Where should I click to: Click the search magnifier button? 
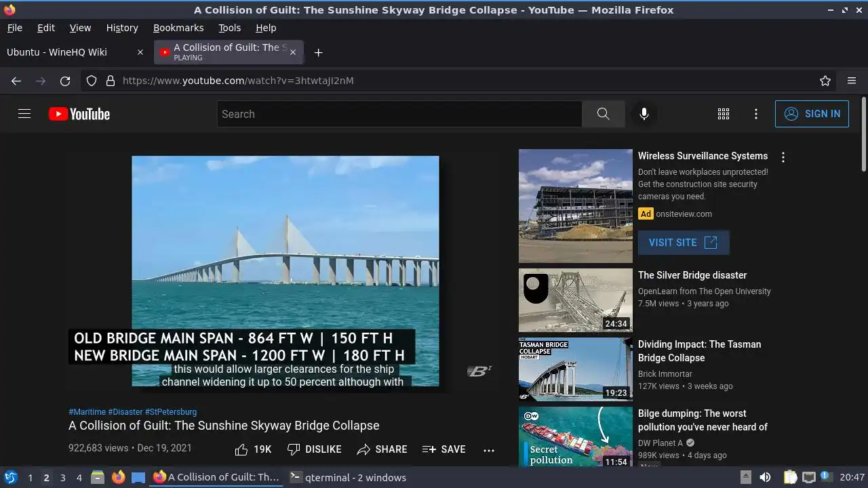coord(603,114)
